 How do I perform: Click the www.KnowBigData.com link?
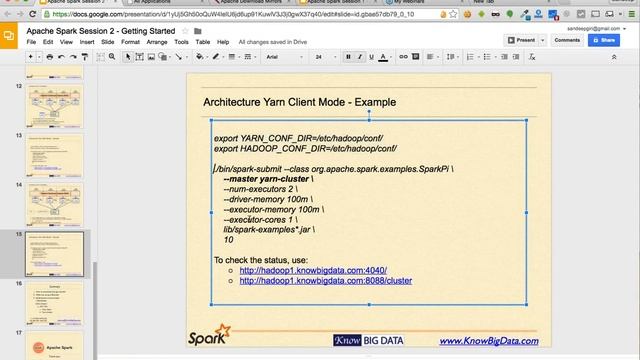(x=489, y=341)
